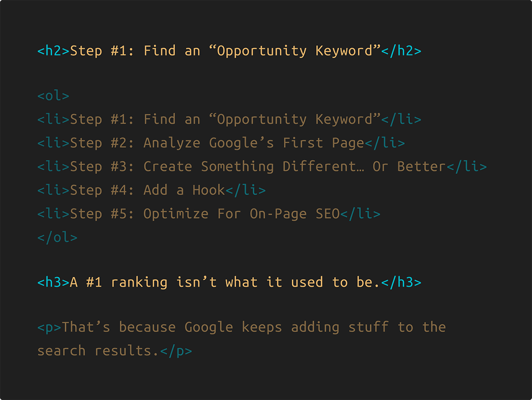Click 'Optimize For On-Page SEO' text
The image size is (532, 400).
click(241, 214)
